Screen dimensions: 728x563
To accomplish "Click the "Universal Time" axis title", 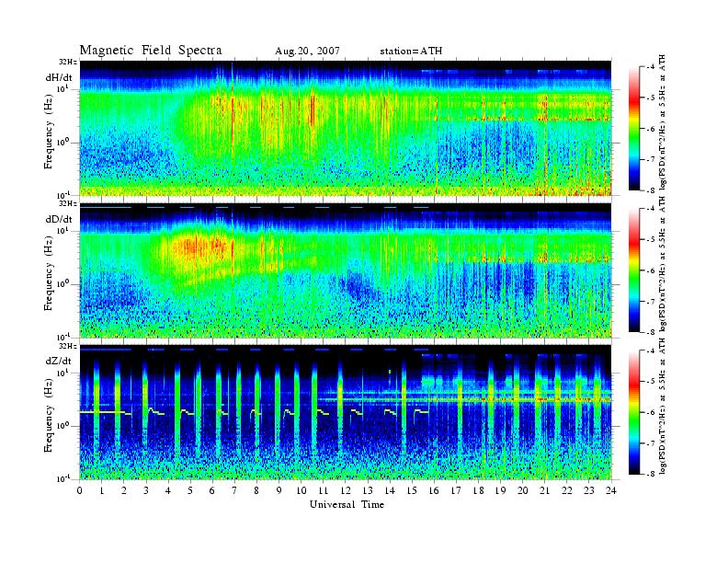I will coord(347,504).
